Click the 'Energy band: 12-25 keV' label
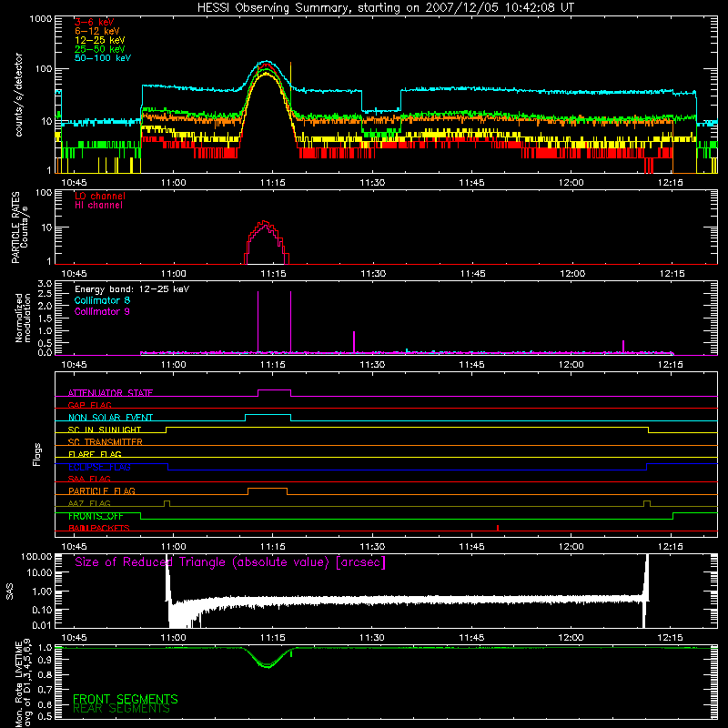This screenshot has width=728, height=728. (132, 289)
